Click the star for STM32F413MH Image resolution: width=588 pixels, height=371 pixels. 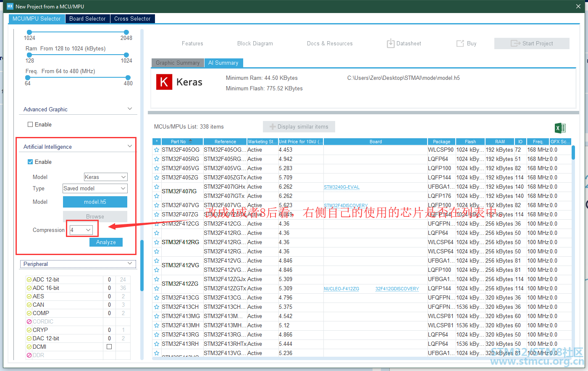(x=157, y=326)
